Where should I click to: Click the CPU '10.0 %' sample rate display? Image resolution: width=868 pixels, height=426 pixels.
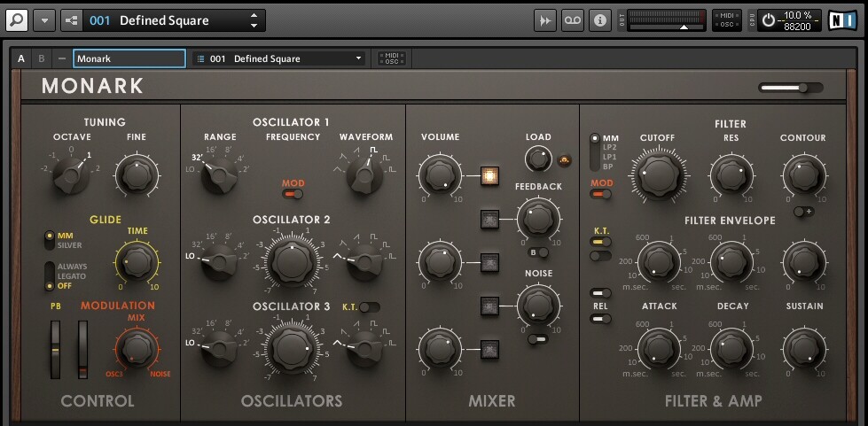coord(796,20)
